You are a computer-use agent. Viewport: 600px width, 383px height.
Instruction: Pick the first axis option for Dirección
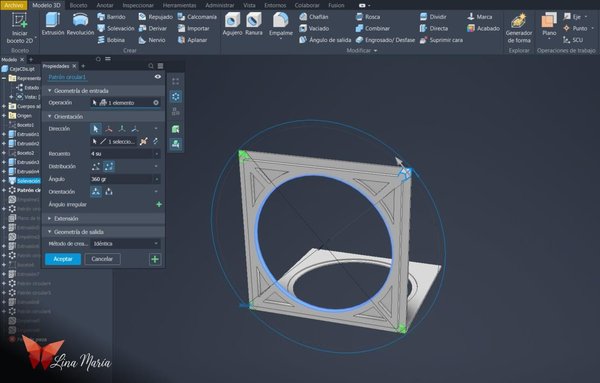click(x=109, y=129)
